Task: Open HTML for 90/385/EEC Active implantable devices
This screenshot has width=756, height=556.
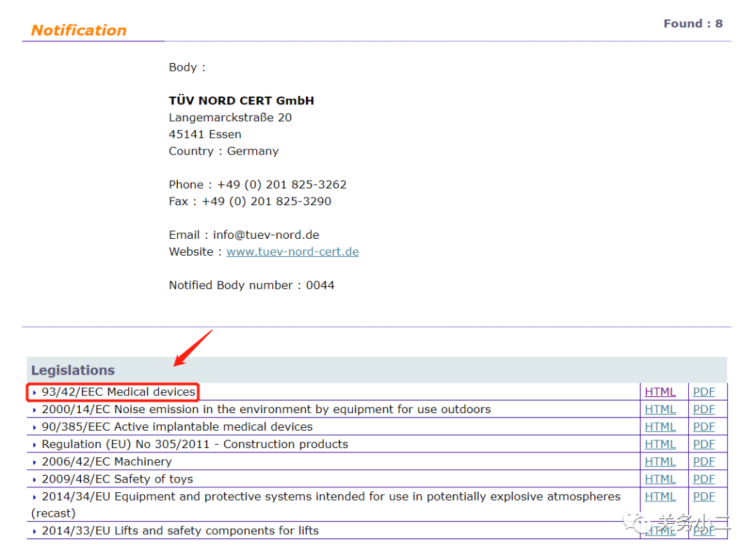Action: pos(660,426)
